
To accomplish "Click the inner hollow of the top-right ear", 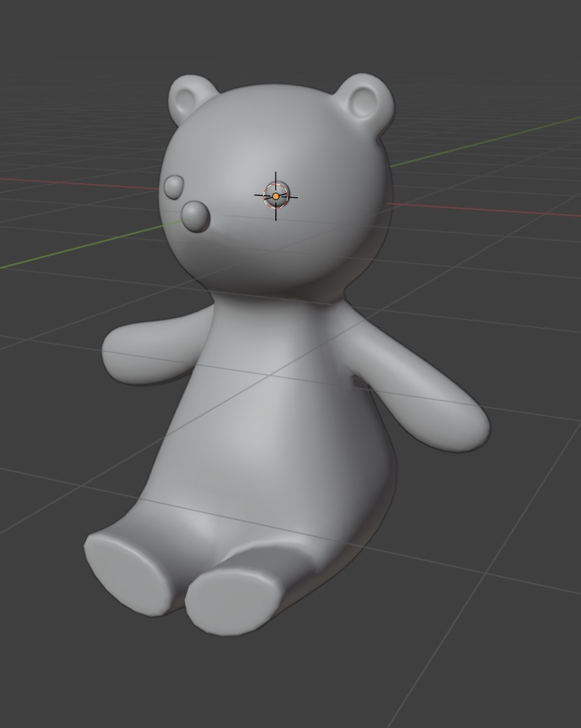I will pyautogui.click(x=363, y=103).
